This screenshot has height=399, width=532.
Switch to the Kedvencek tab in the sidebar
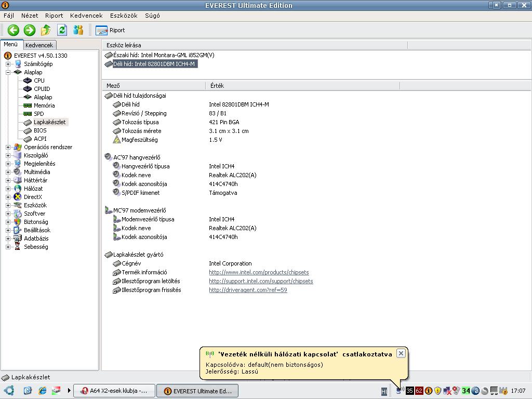tap(39, 45)
